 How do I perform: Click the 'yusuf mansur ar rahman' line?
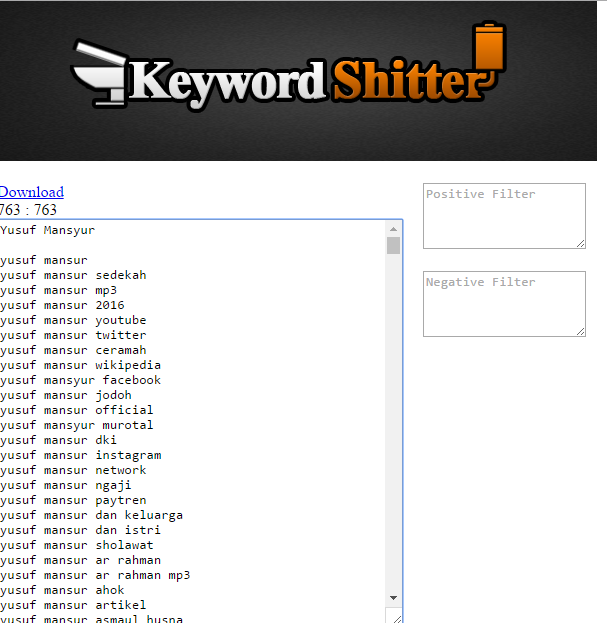[81, 561]
